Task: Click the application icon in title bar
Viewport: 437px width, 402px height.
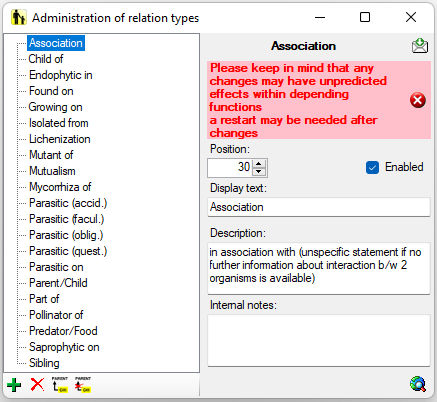Action: point(18,17)
